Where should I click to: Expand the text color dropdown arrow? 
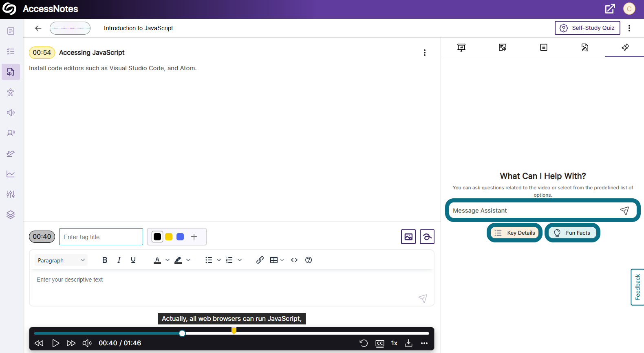(x=168, y=260)
